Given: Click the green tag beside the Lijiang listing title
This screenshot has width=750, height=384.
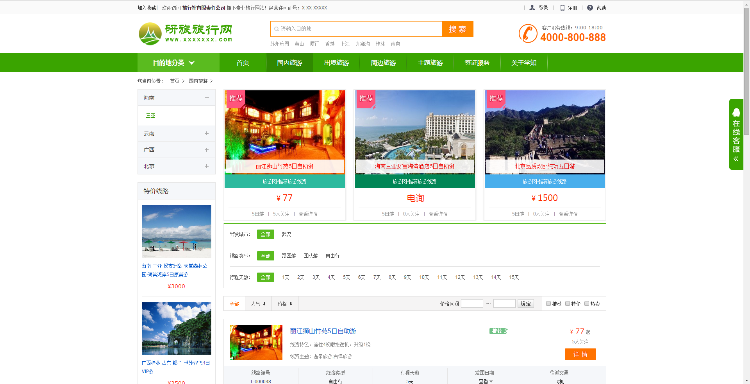Looking at the screenshot, I should [x=497, y=331].
